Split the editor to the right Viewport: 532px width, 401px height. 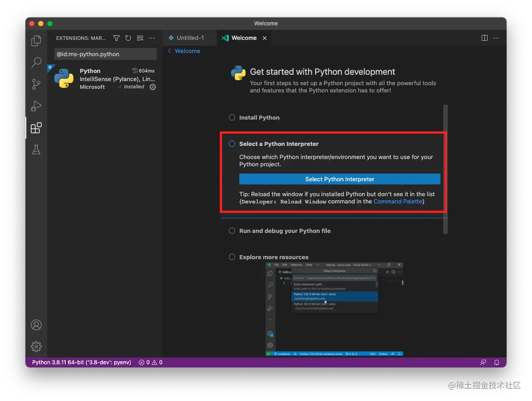(484, 38)
